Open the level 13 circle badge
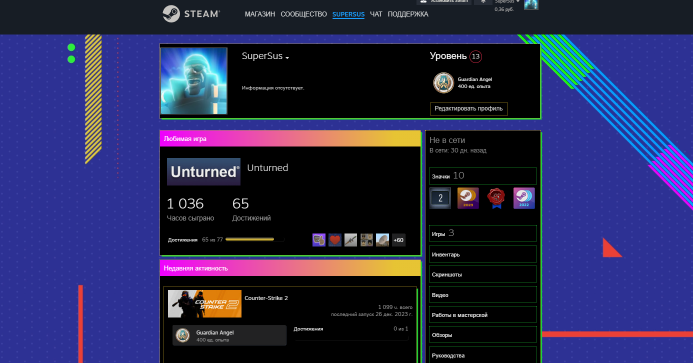The height and width of the screenshot is (363, 693). pos(476,57)
